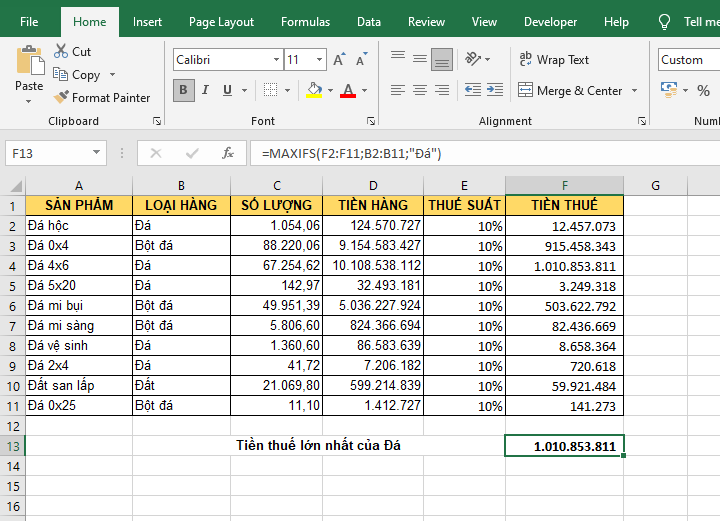Viewport: 720px width, 521px height.
Task: Open the Custom number format dropdown
Action: (x=688, y=60)
